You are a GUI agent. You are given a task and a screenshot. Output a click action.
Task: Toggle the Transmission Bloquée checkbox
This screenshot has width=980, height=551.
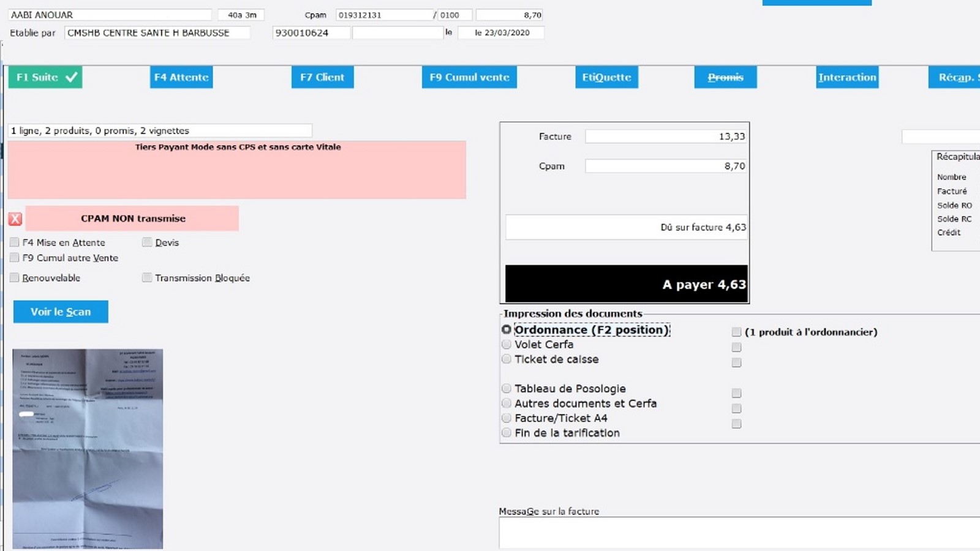147,278
